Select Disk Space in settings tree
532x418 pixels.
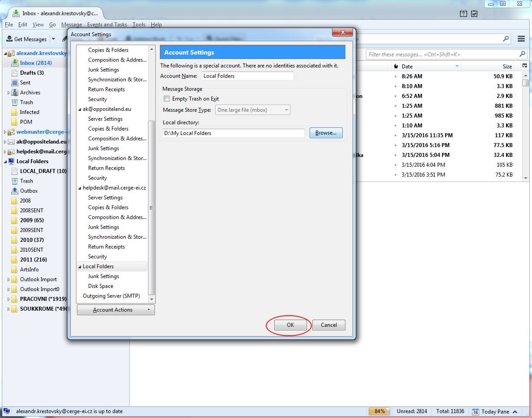pyautogui.click(x=101, y=286)
